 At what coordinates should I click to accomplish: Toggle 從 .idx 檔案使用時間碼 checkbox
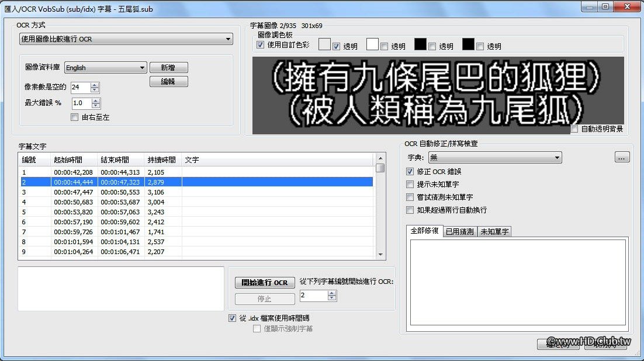tap(232, 318)
